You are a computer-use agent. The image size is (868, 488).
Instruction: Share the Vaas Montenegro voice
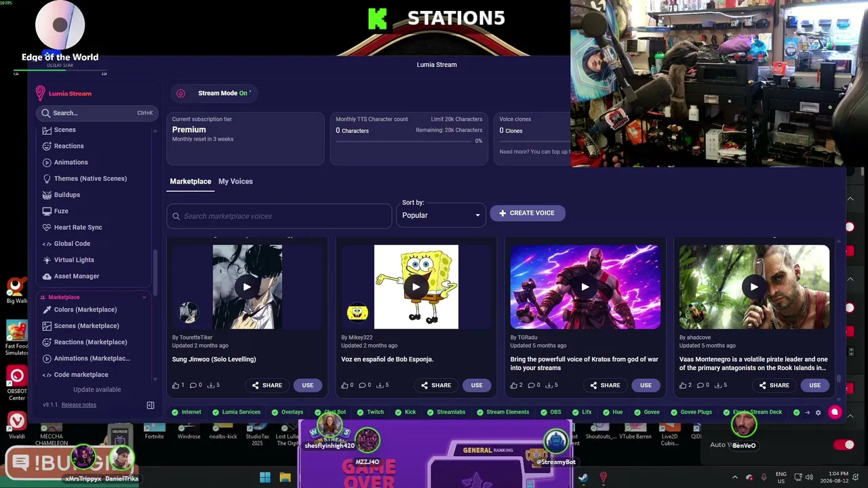point(773,385)
